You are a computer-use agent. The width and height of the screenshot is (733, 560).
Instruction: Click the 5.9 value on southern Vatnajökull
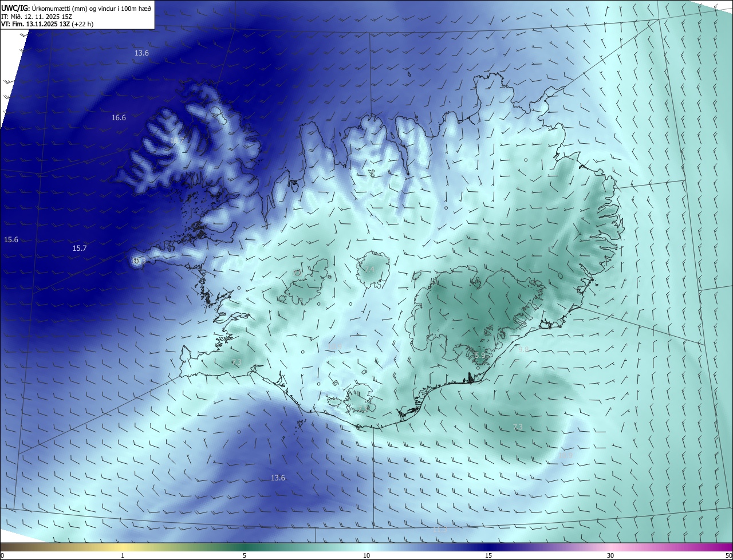pyautogui.click(x=480, y=356)
